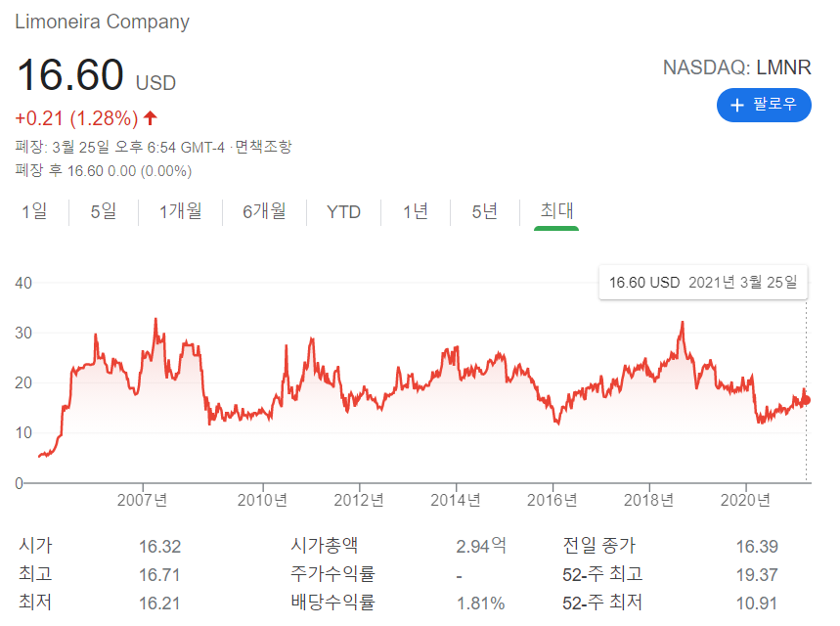
Task: Select the 최대 max range tab
Action: click(x=556, y=210)
